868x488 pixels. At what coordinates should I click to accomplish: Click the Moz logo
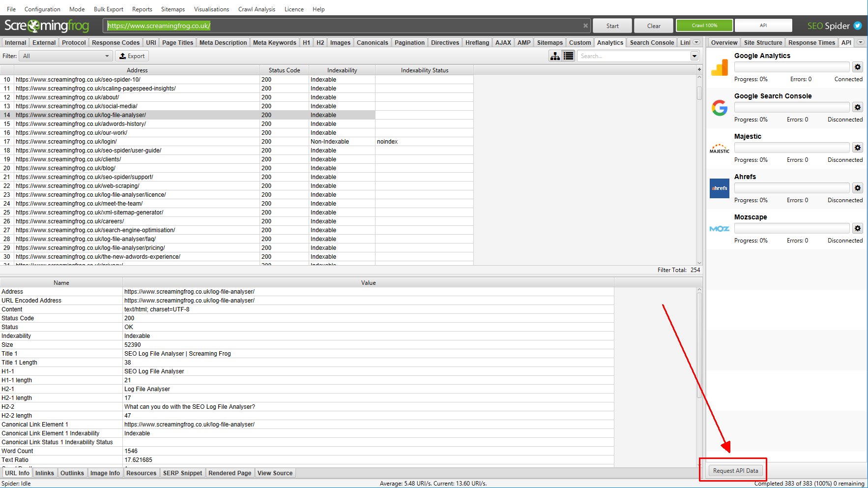[x=720, y=229]
